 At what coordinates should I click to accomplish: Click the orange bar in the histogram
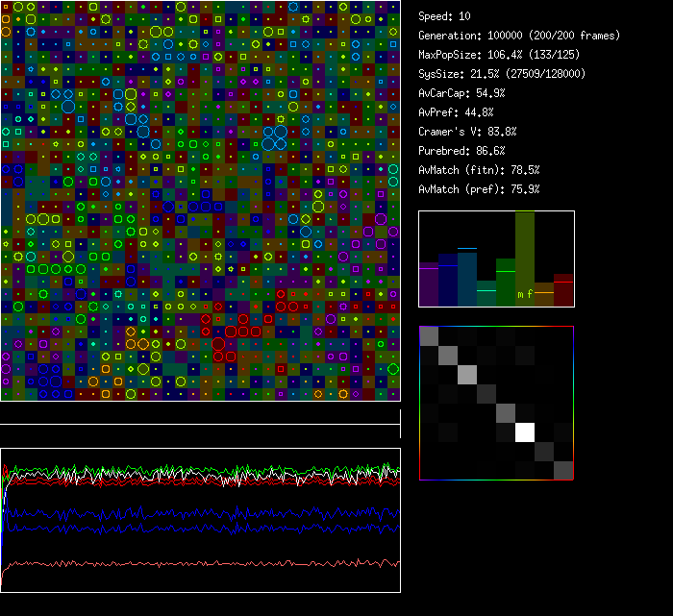544,296
